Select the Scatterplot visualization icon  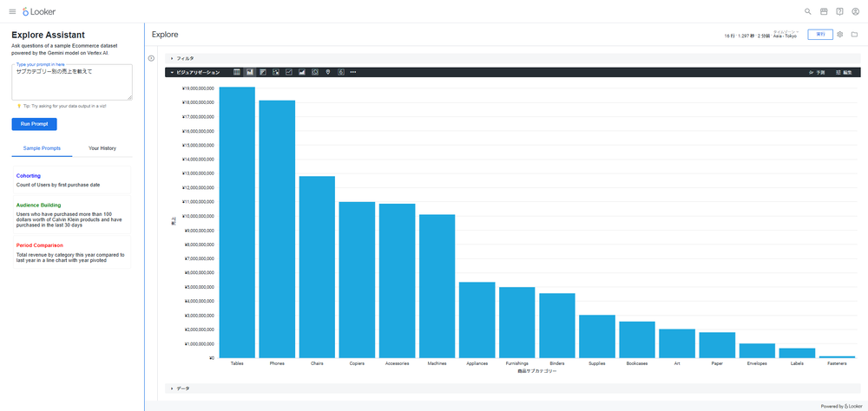click(276, 73)
